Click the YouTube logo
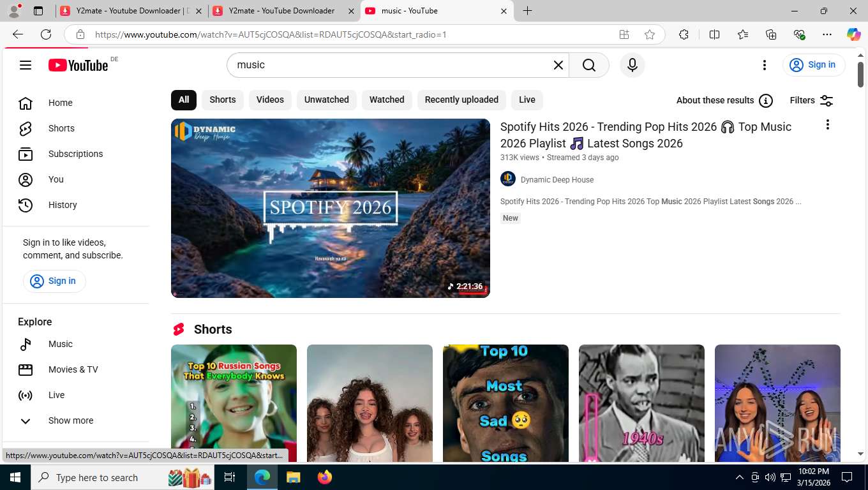Image resolution: width=868 pixels, height=490 pixels. pyautogui.click(x=79, y=65)
